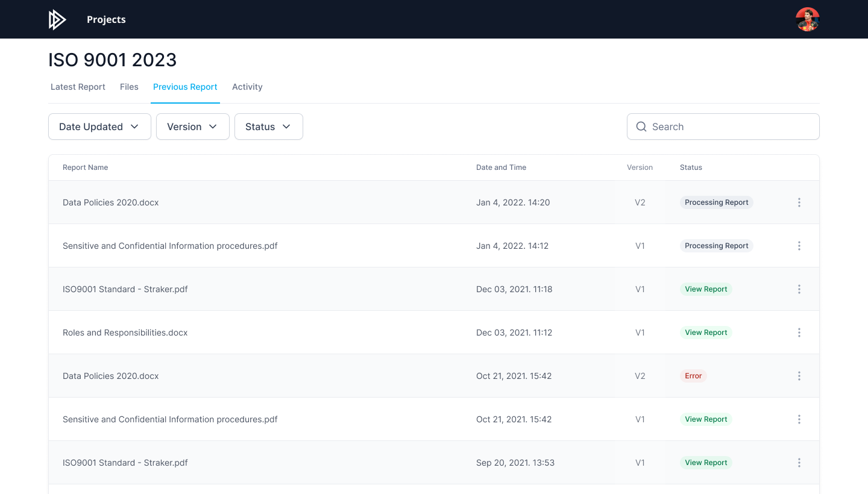
Task: Click Data Policies 2020.docx in the Oct 21 row
Action: 111,376
